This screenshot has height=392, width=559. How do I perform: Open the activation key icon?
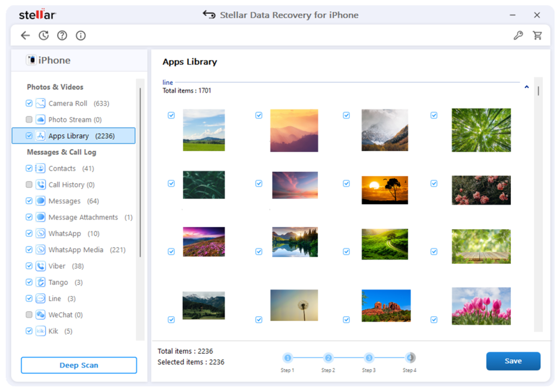[519, 35]
